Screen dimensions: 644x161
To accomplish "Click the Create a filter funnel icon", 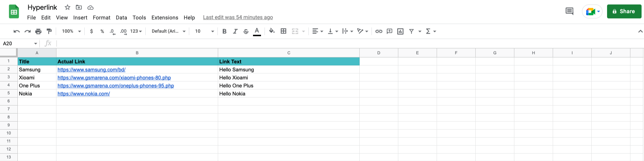I will [412, 31].
